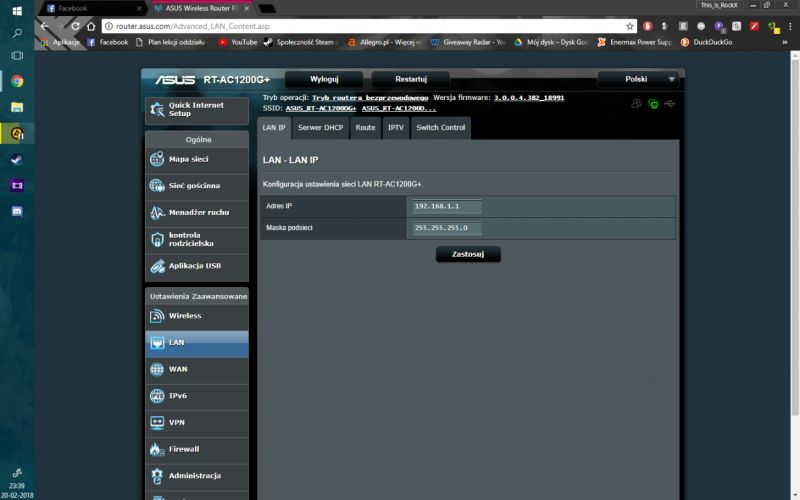Image resolution: width=800 pixels, height=500 pixels.
Task: Open Quick Internet Setup wizard
Action: coord(196,110)
